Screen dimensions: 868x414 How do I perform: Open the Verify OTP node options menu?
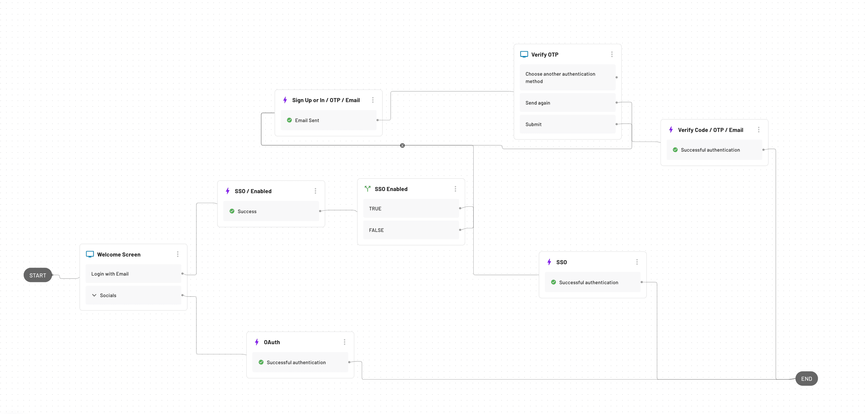612,54
